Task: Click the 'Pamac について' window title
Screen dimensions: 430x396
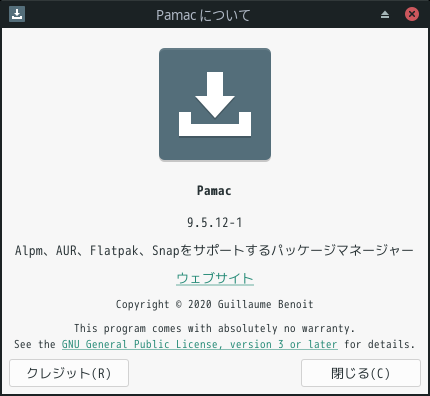Action: 203,15
